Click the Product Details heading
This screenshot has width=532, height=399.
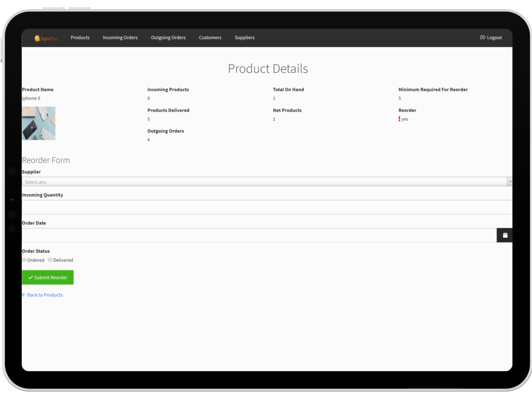[268, 68]
